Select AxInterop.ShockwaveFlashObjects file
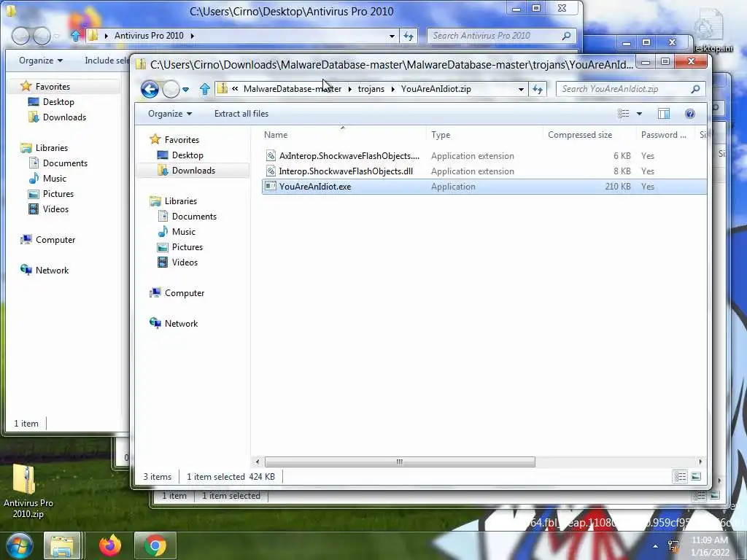Screen dimensions: 747x560 (x=484, y=156)
